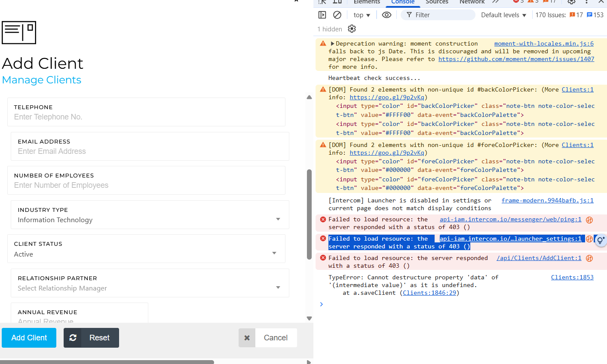Switch to the Elements tab
This screenshot has height=364, width=607.
[x=367, y=2]
